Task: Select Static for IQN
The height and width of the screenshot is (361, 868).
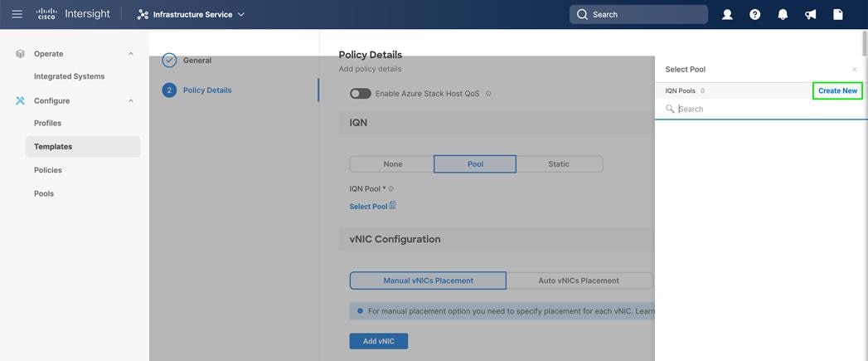Action: 559,164
